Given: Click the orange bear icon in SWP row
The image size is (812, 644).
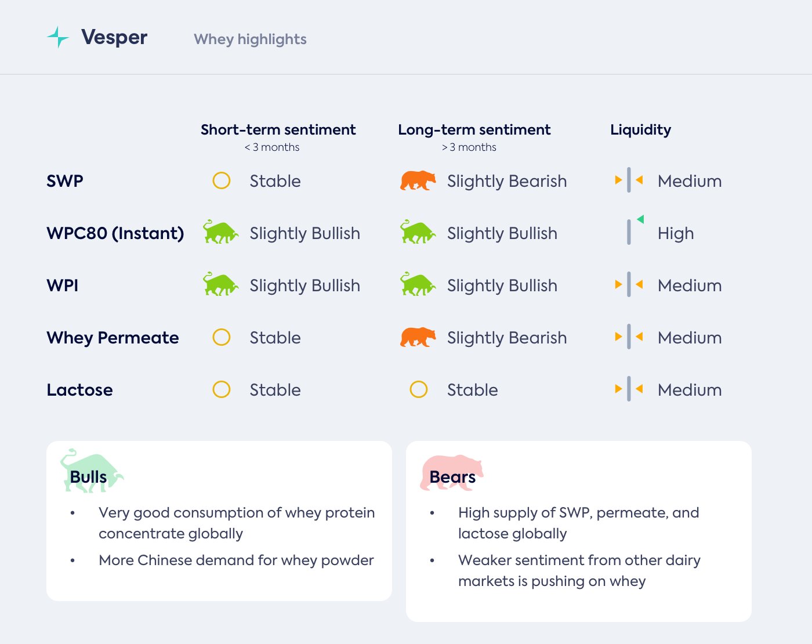Looking at the screenshot, I should [418, 181].
